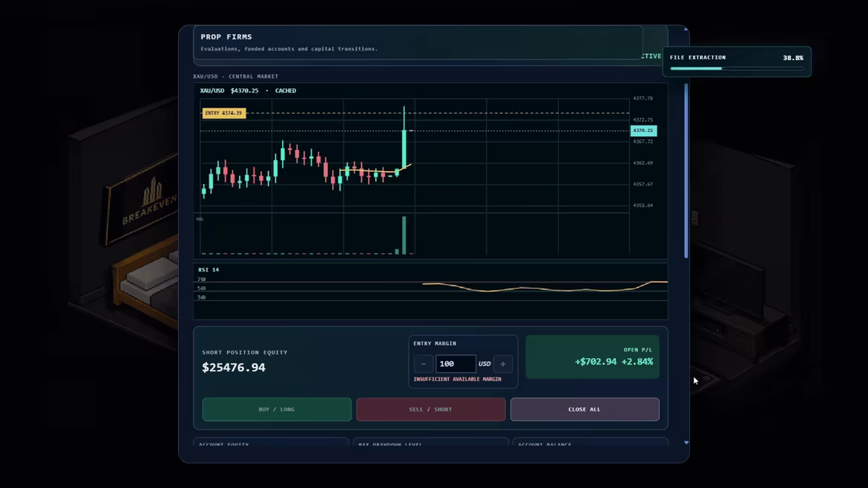This screenshot has height=488, width=868.
Task: Click the SELL / SHORT button
Action: tap(431, 409)
